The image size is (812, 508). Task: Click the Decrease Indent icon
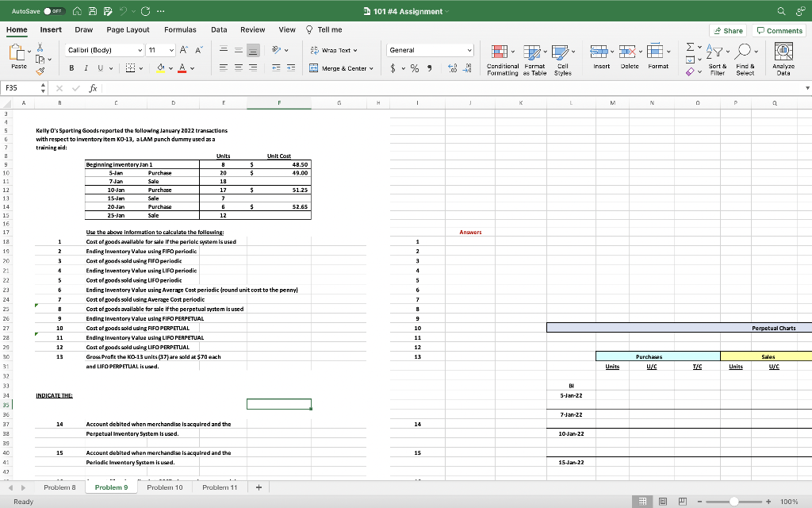point(277,68)
